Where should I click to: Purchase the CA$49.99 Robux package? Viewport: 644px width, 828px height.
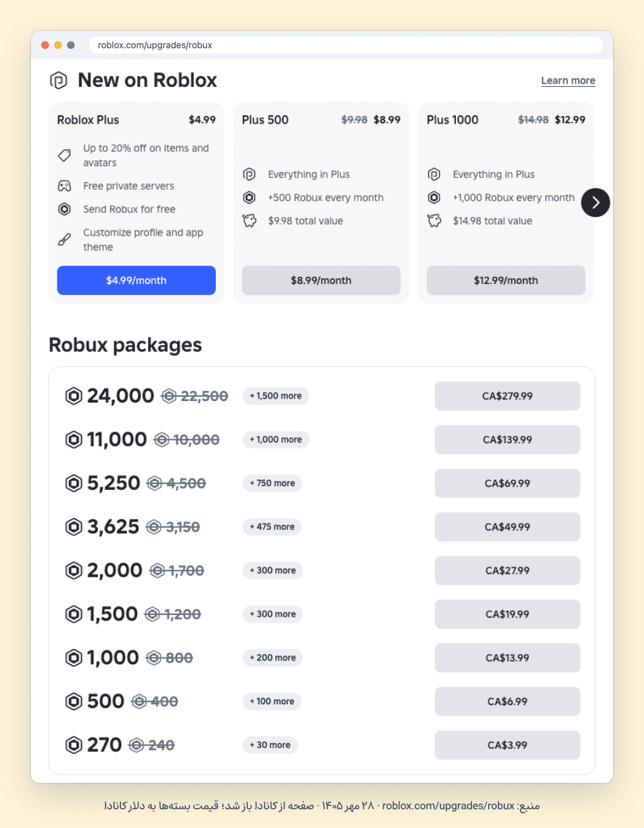coord(507,527)
